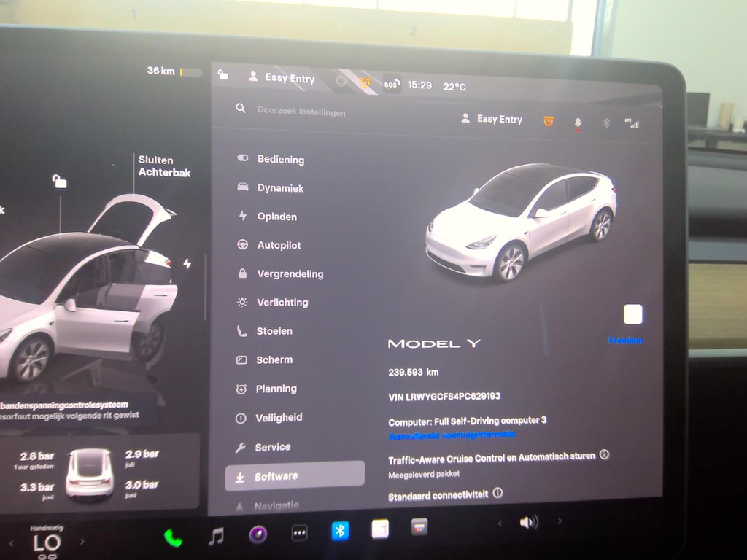Open the Aanvullende voertuiginformatie link
The width and height of the screenshot is (747, 560).
452,435
